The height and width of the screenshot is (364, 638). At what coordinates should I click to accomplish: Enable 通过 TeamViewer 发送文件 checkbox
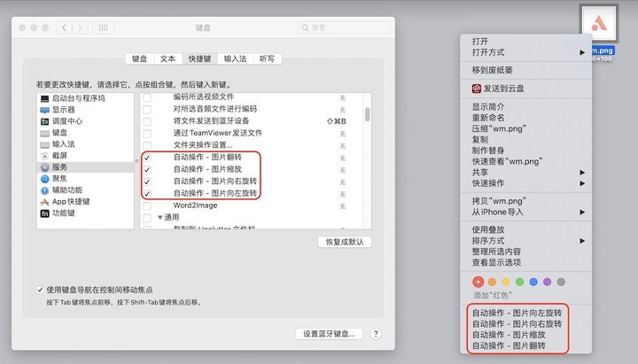click(x=147, y=134)
